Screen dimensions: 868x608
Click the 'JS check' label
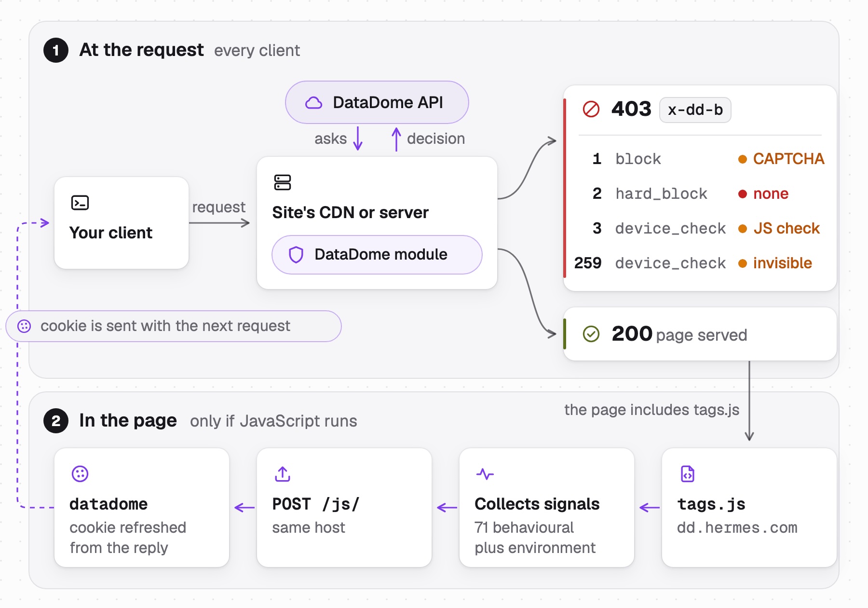point(787,229)
